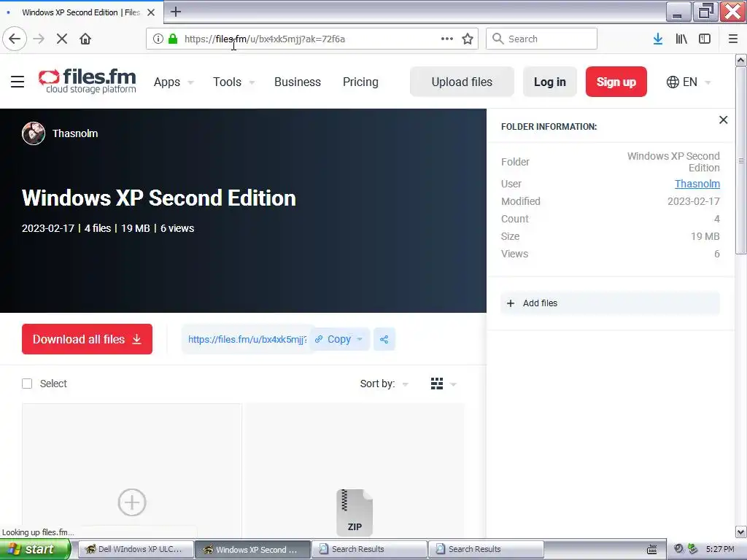Bookmark this page with the star icon
Image resolution: width=747 pixels, height=560 pixels.
coord(468,39)
